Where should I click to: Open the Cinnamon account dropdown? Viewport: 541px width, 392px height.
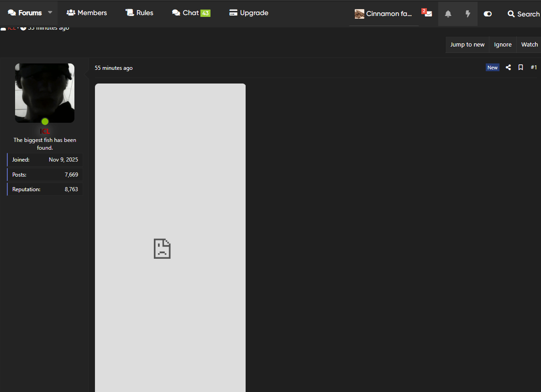383,14
